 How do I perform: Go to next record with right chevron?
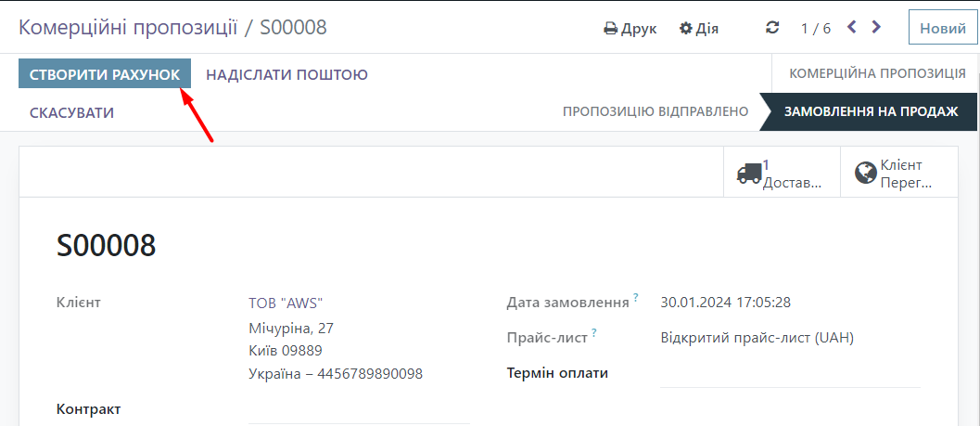pyautogui.click(x=876, y=27)
